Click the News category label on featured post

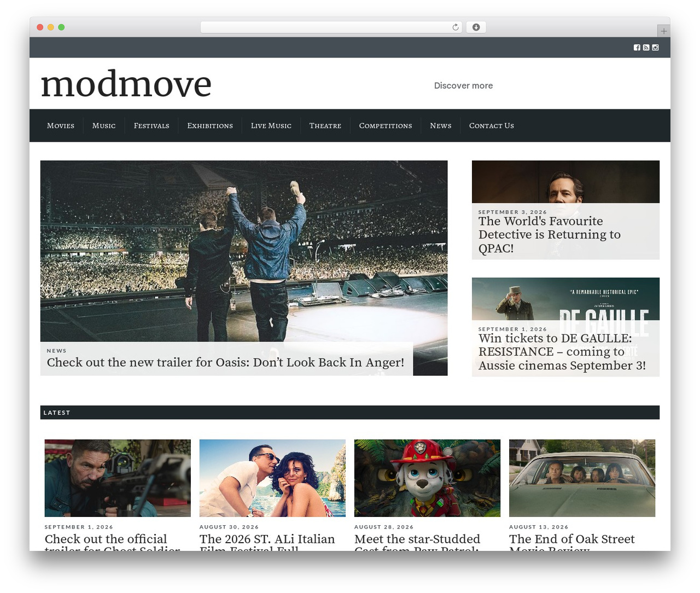tap(57, 351)
